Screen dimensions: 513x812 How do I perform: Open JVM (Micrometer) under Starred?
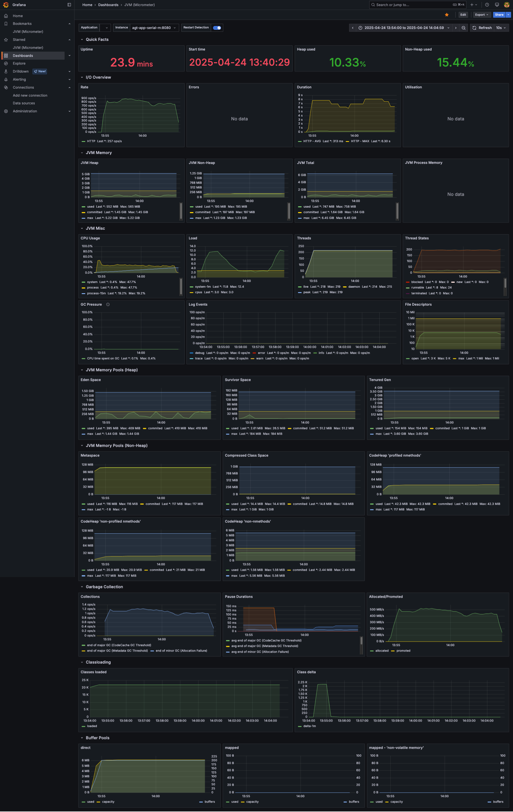pos(28,47)
